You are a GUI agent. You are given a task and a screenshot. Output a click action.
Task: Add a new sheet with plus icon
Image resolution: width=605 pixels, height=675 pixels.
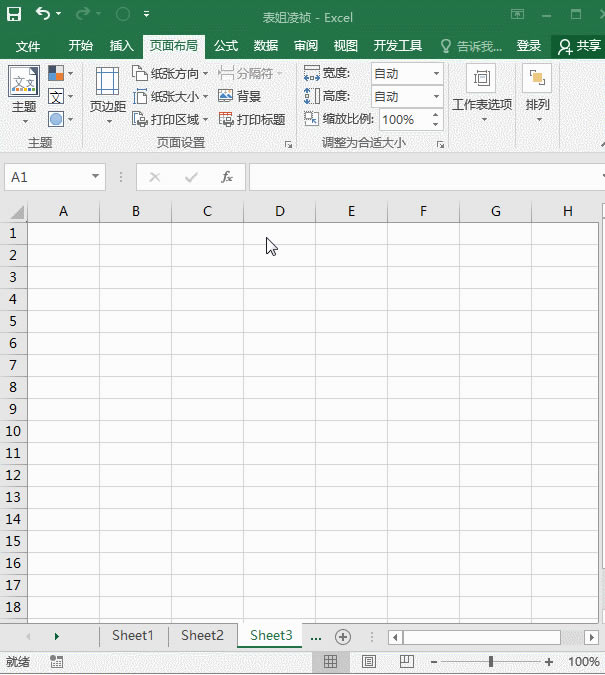tap(343, 636)
